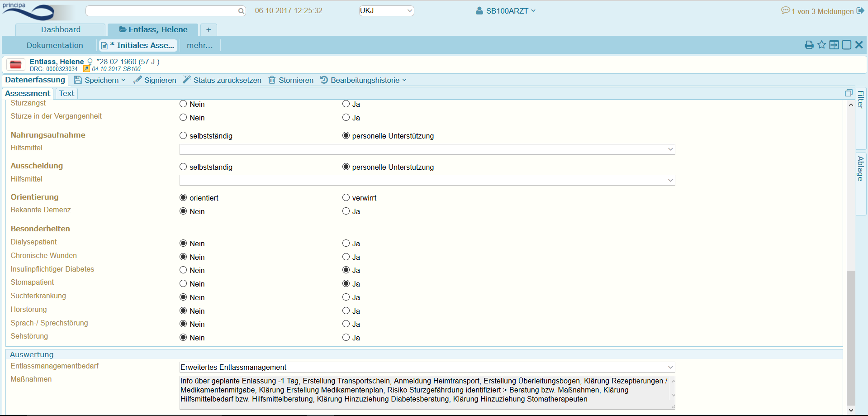
Task: Click the Bearbeitungshistorie history icon
Action: click(324, 80)
